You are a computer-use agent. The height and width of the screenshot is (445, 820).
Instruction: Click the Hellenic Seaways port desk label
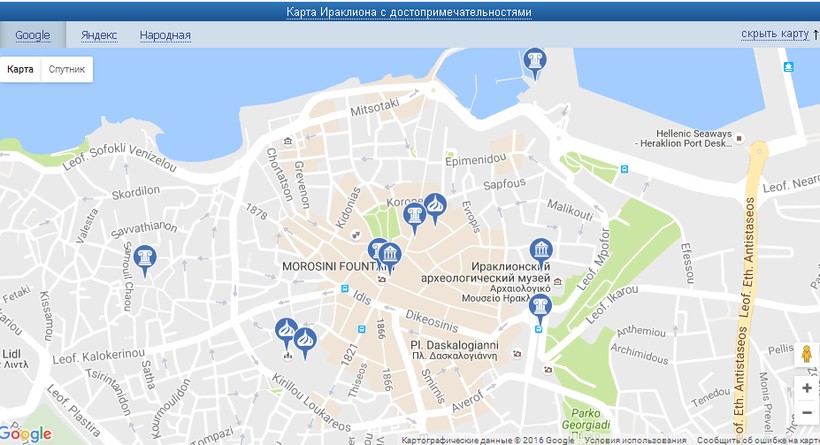(x=693, y=139)
